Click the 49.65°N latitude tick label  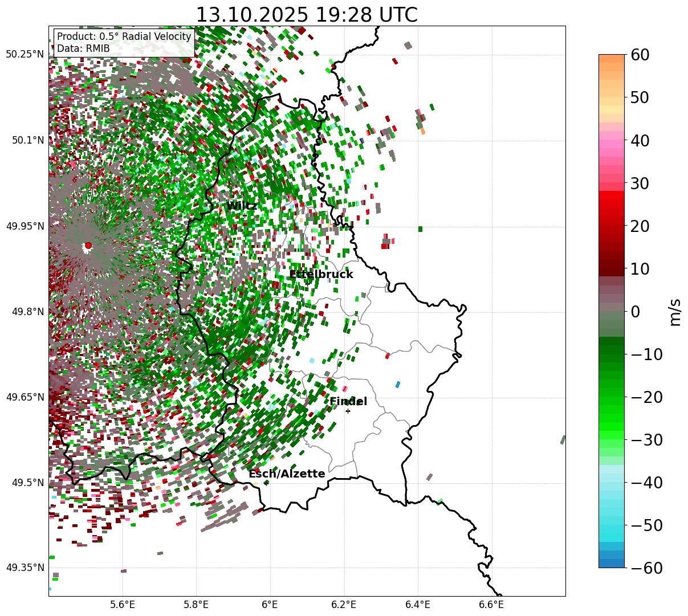pyautogui.click(x=25, y=397)
